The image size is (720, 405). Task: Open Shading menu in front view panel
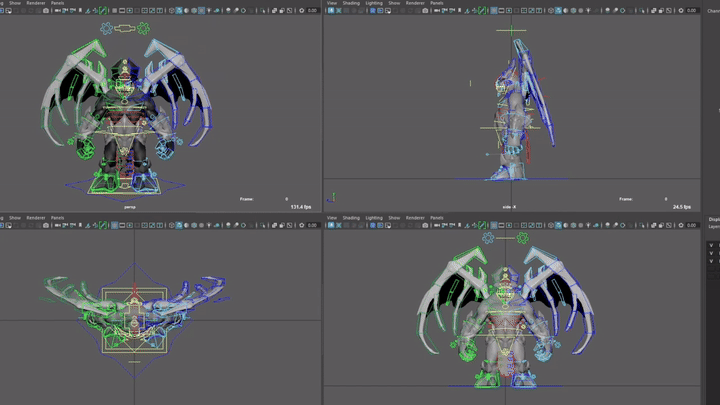351,218
